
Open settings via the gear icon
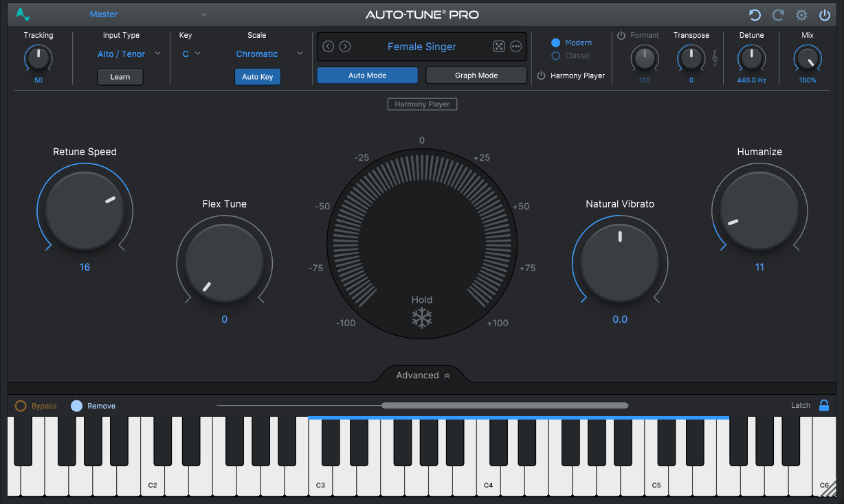click(x=801, y=15)
